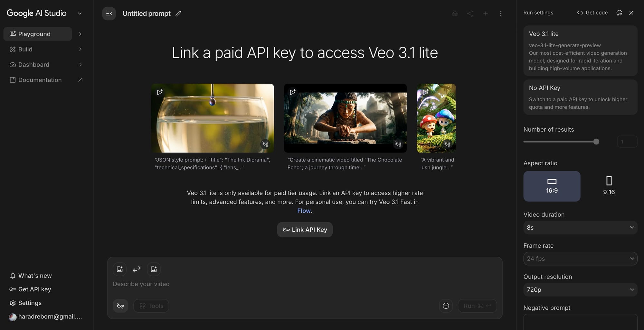Click the reset settings icon beside Get code
The height and width of the screenshot is (330, 644).
point(619,13)
